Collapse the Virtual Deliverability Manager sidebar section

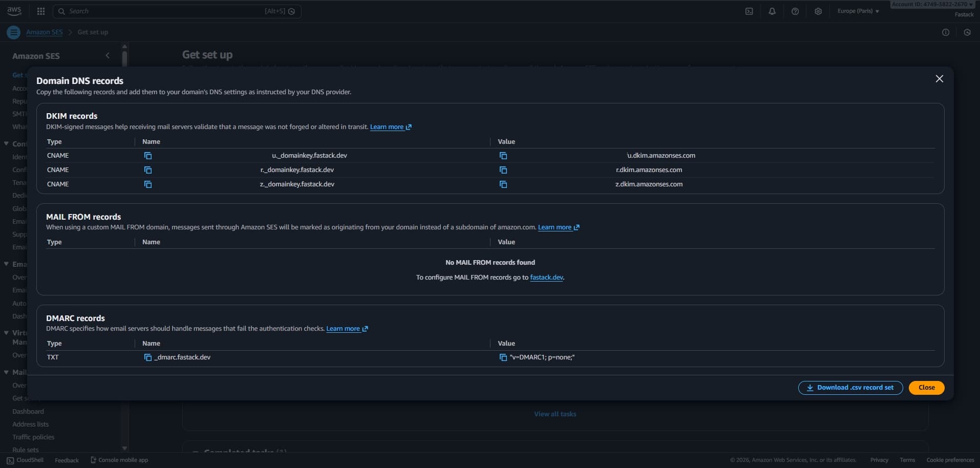6,333
